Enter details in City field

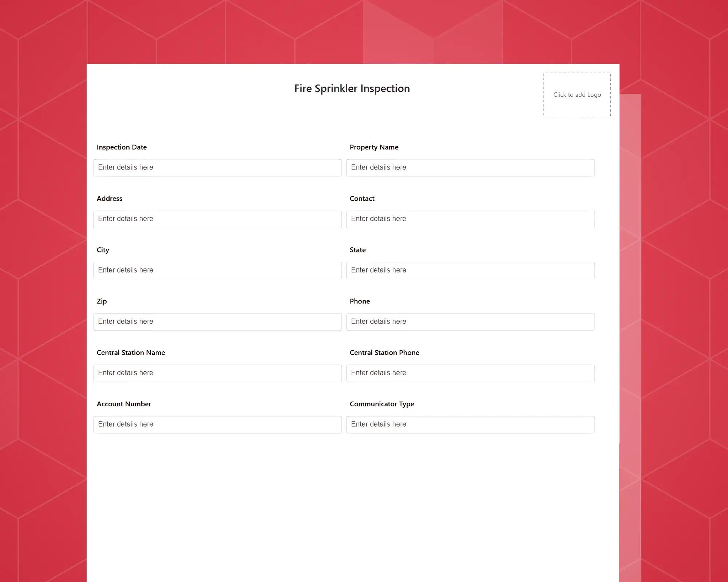[218, 270]
